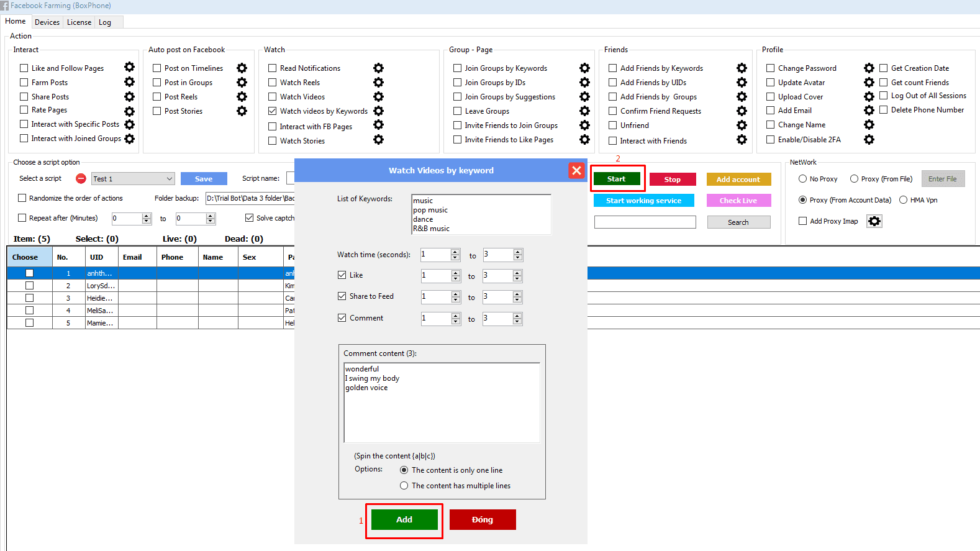
Task: Click Start working service button
Action: point(644,201)
